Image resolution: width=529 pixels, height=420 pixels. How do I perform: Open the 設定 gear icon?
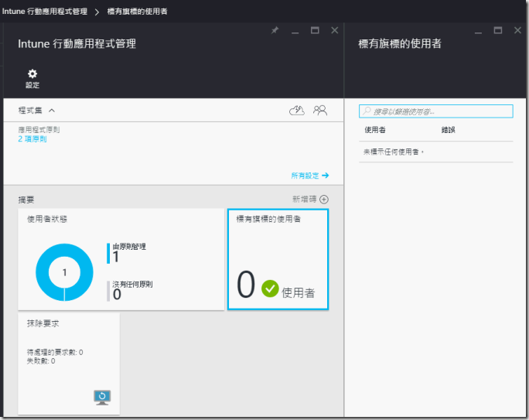click(x=32, y=74)
